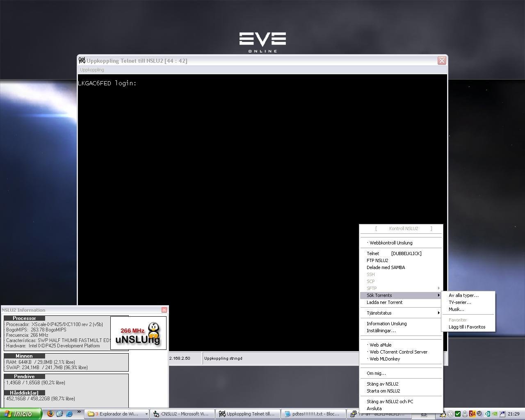The height and width of the screenshot is (420, 525).
Task: Click the Minnen section header
Action: tap(25, 356)
